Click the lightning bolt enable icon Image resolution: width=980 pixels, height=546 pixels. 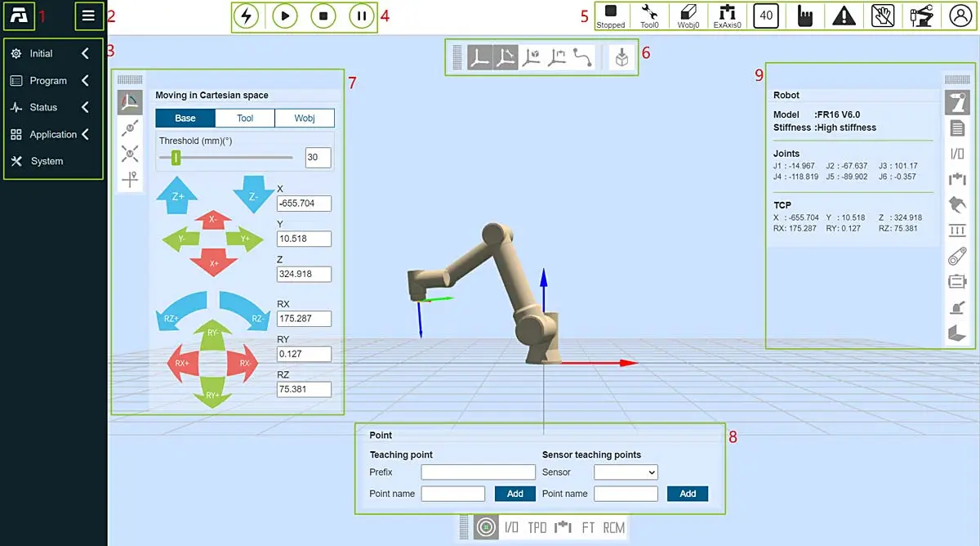246,16
